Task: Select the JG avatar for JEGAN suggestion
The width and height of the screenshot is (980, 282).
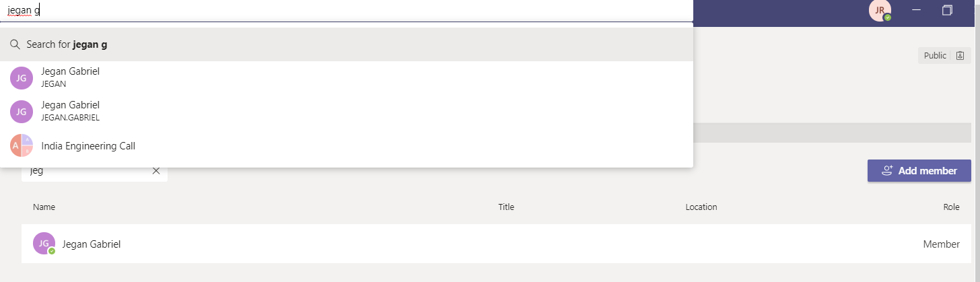Action: click(x=22, y=77)
